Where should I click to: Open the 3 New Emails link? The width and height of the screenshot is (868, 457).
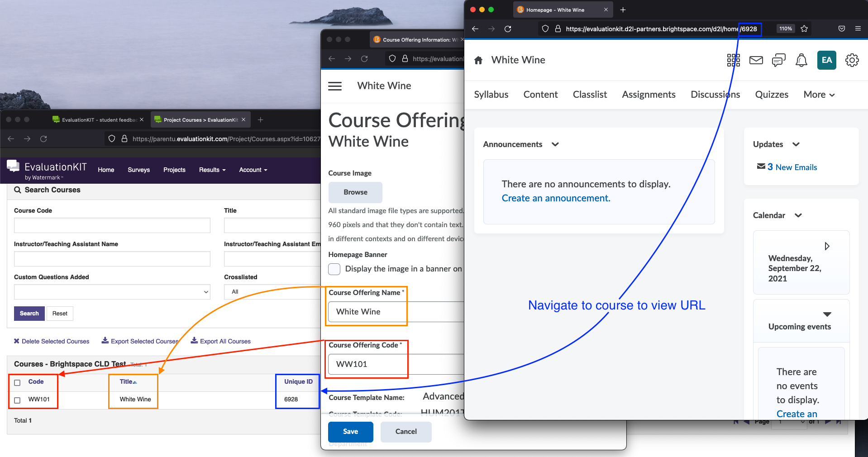(792, 167)
